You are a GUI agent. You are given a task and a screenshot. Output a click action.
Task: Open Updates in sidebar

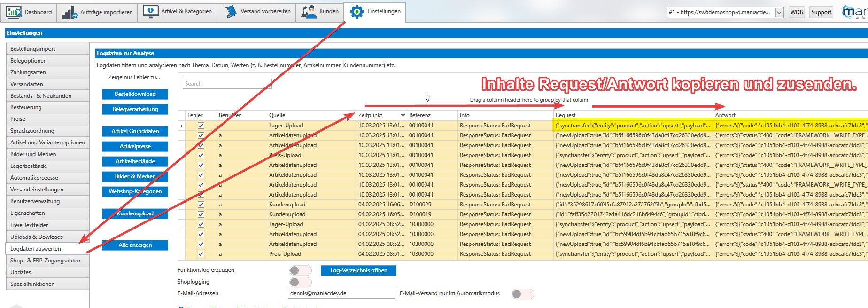point(48,272)
